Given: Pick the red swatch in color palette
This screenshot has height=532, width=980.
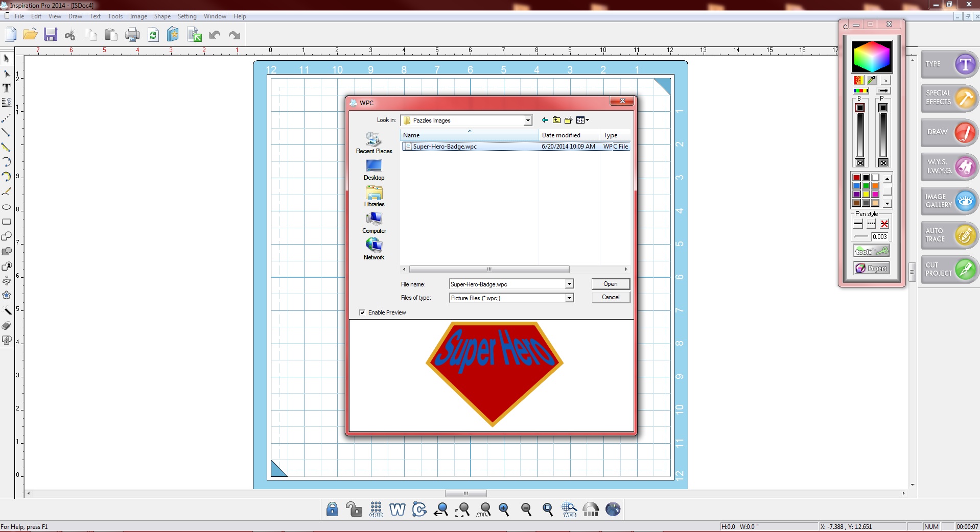Looking at the screenshot, I should coord(857,178).
